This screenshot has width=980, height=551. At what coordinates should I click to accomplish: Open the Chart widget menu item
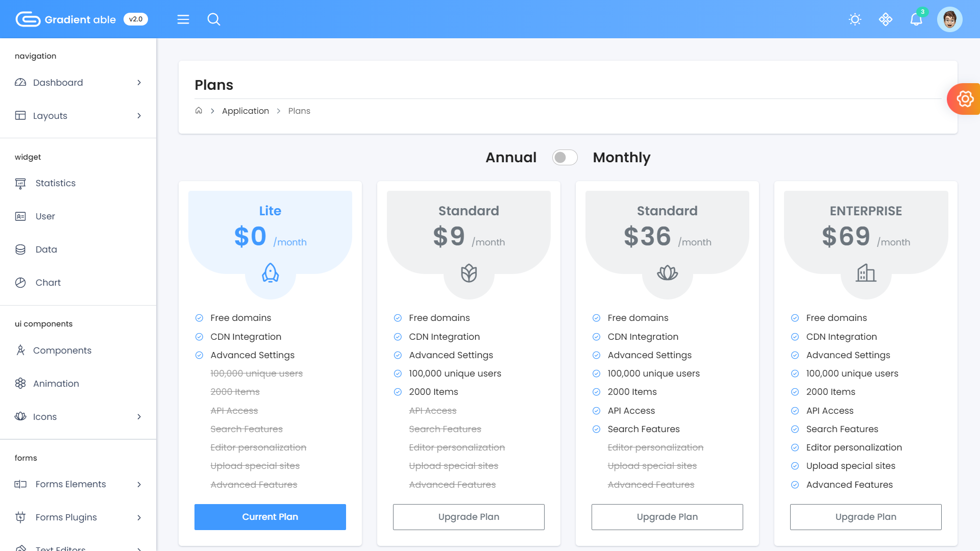coord(48,283)
